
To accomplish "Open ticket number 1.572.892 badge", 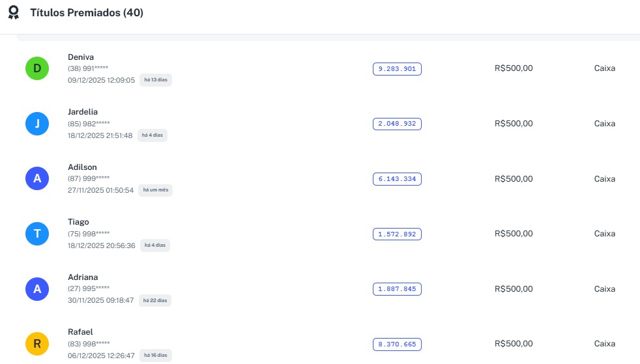I will click(x=397, y=234).
